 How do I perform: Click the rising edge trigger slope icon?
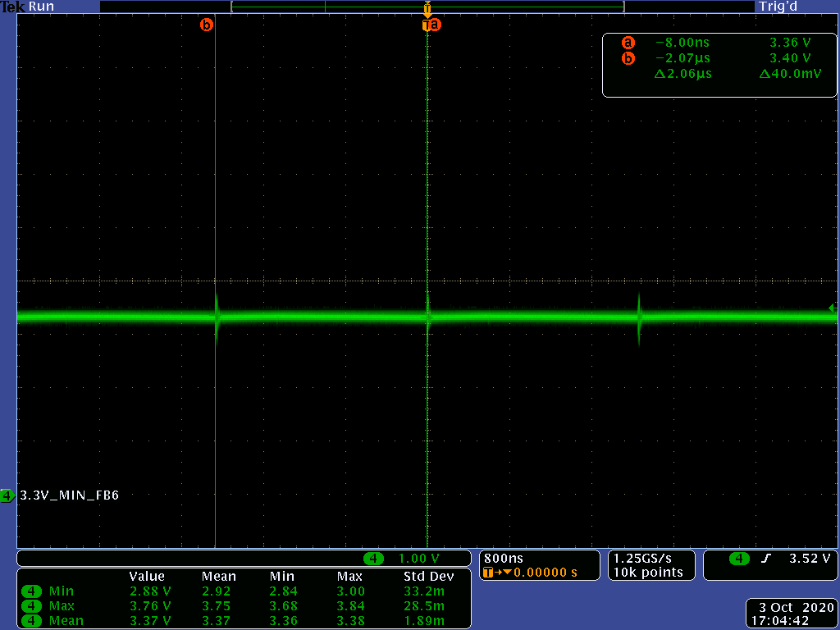(767, 559)
